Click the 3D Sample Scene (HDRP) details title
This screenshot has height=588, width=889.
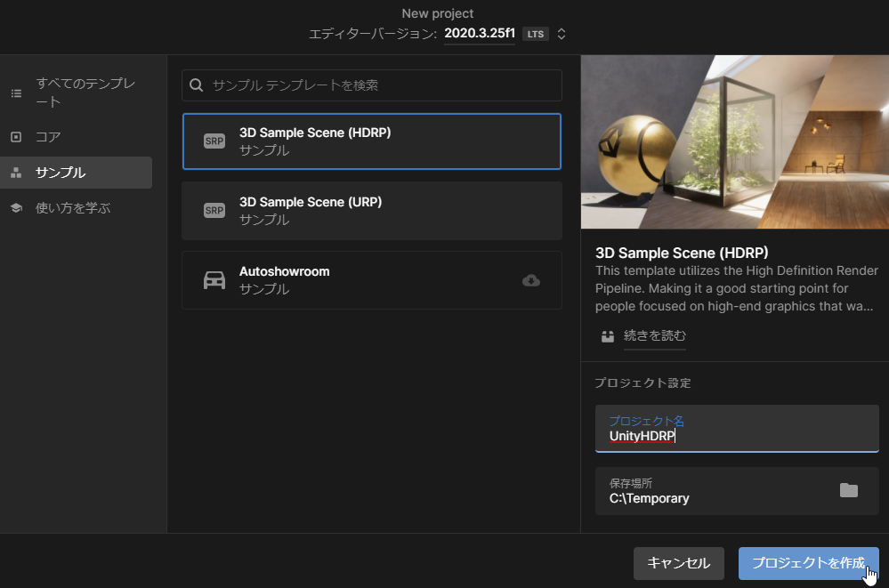pos(682,253)
